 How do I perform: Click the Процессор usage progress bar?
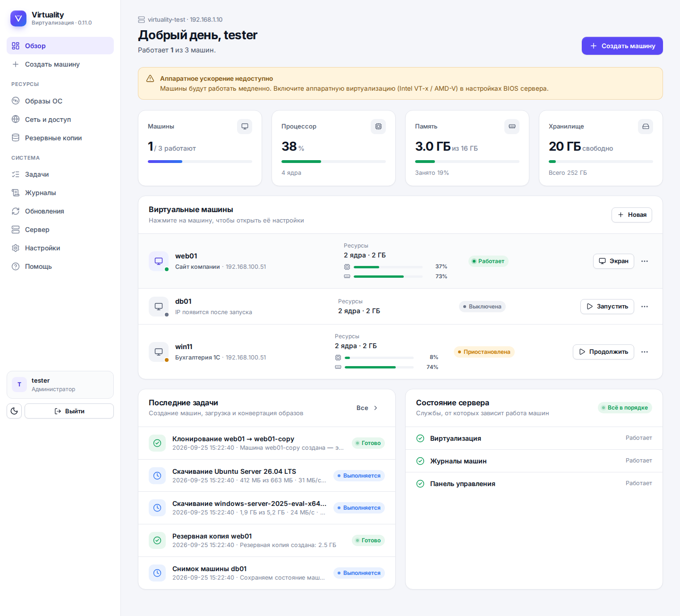333,162
